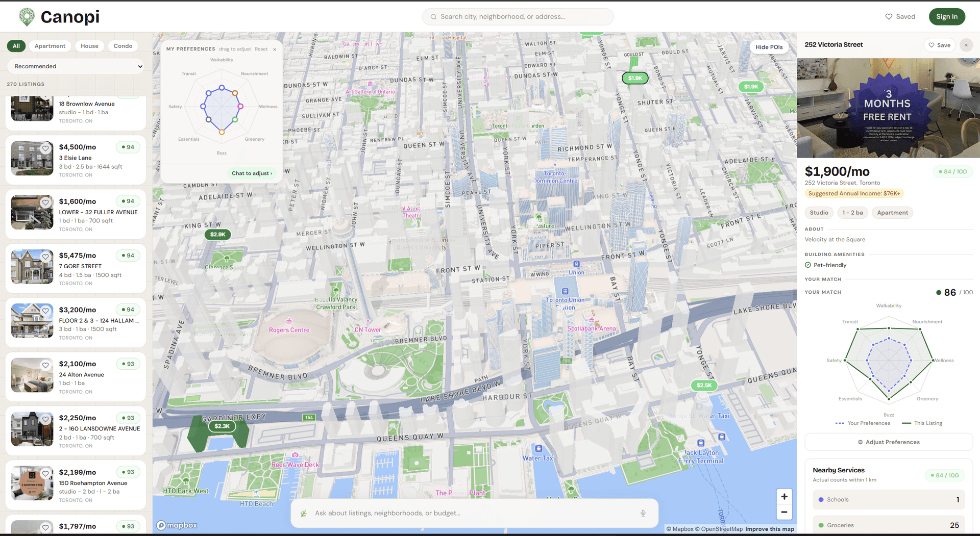Favorite the 150 Roehampton Avenue listing heart
This screenshot has height=536, width=980.
pos(45,474)
